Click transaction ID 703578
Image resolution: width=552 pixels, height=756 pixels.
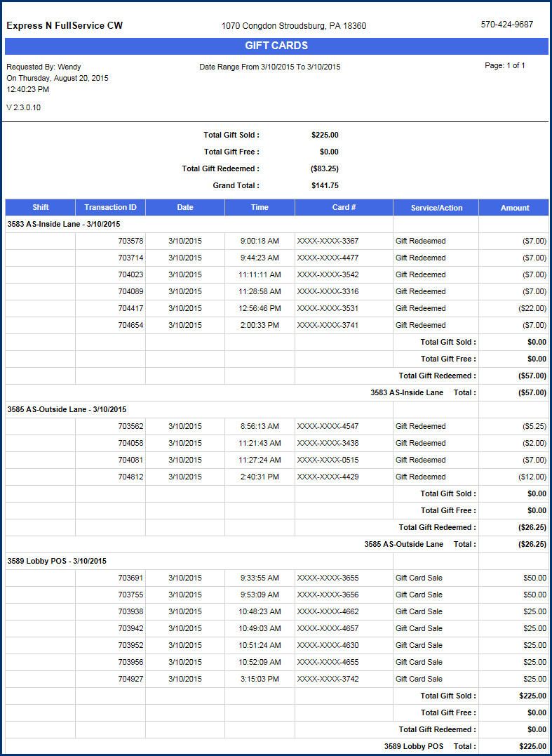click(130, 241)
